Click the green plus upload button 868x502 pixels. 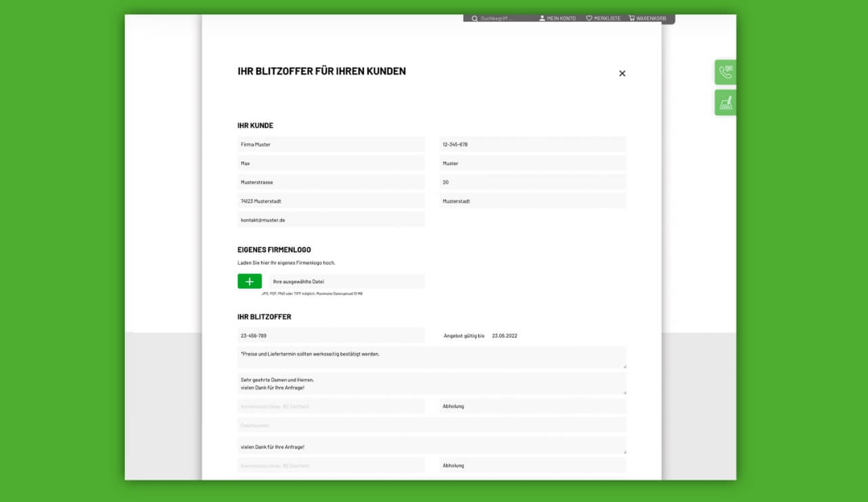pyautogui.click(x=250, y=281)
